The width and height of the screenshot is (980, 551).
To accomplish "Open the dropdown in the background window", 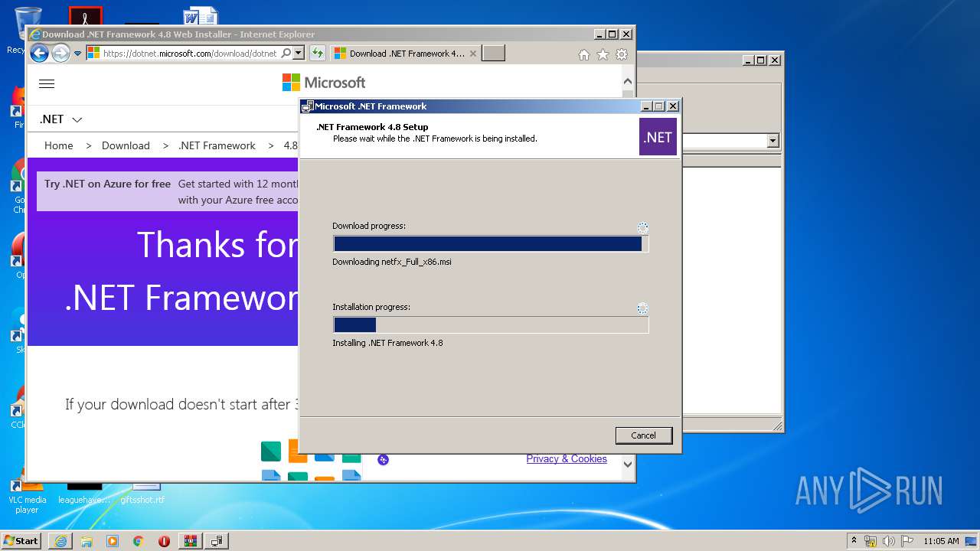I will 773,141.
